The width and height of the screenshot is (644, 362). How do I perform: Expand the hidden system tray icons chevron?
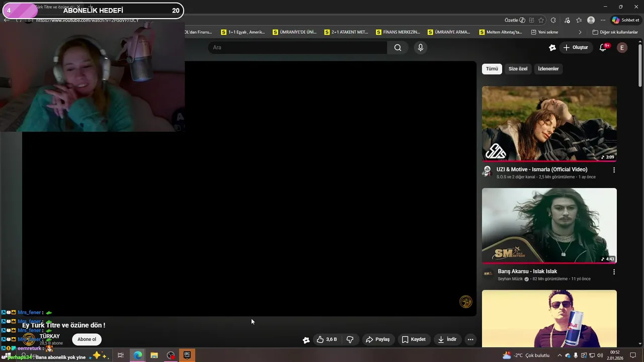pos(559,355)
